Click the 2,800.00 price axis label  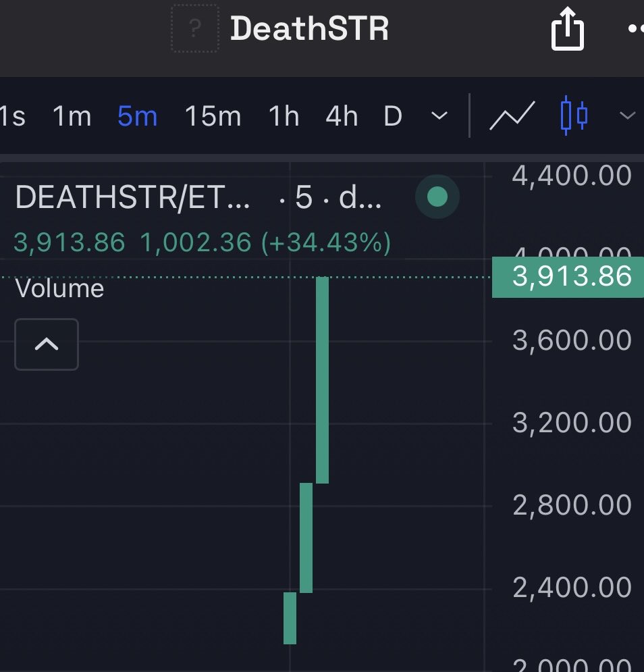click(572, 505)
